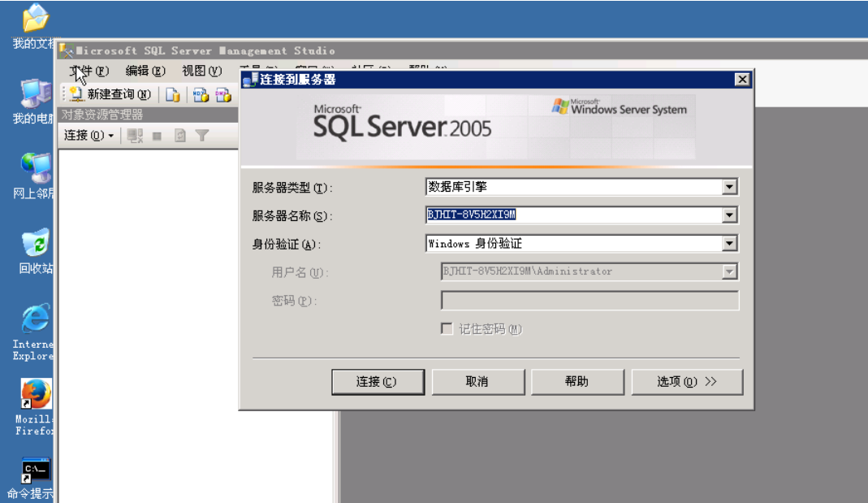
Task: Click the MDX query toolbar icon
Action: (x=201, y=95)
